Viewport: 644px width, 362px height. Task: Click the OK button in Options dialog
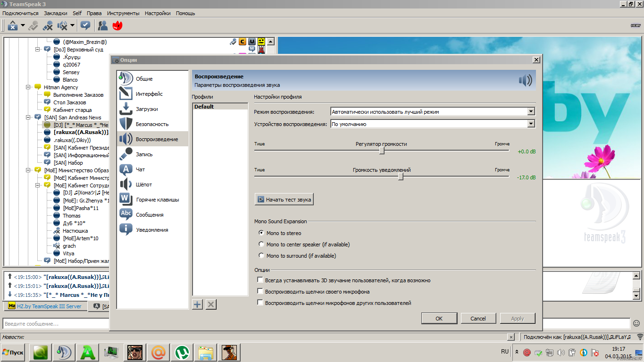(439, 319)
